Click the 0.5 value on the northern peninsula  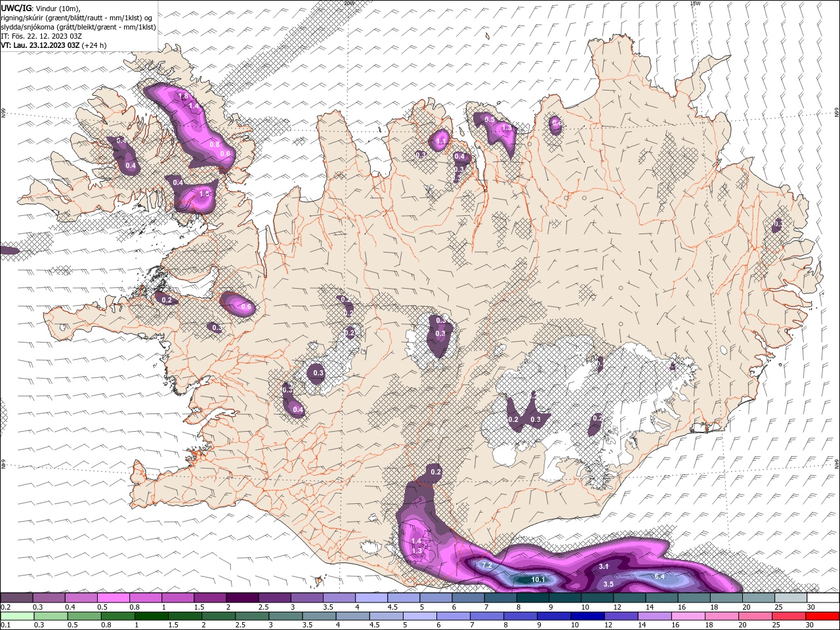(x=490, y=120)
